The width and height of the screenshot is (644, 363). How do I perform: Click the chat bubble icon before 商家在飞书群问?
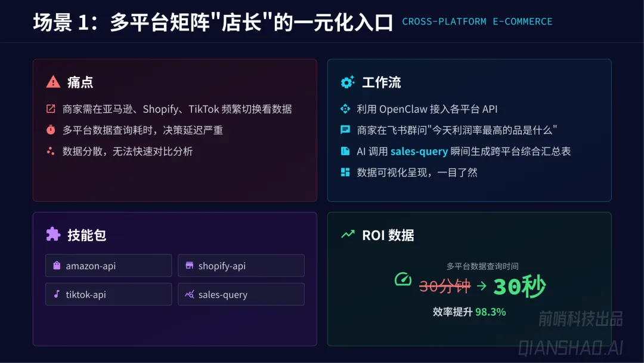(345, 130)
